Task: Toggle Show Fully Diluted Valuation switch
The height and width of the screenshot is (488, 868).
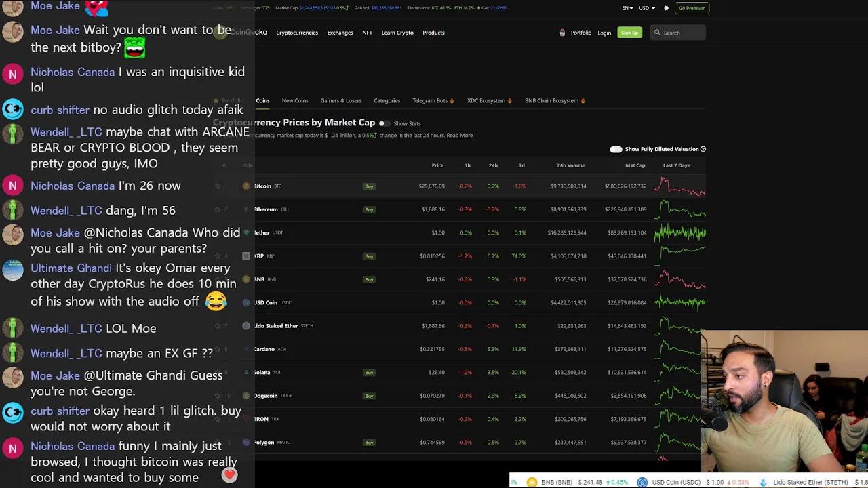Action: point(616,149)
